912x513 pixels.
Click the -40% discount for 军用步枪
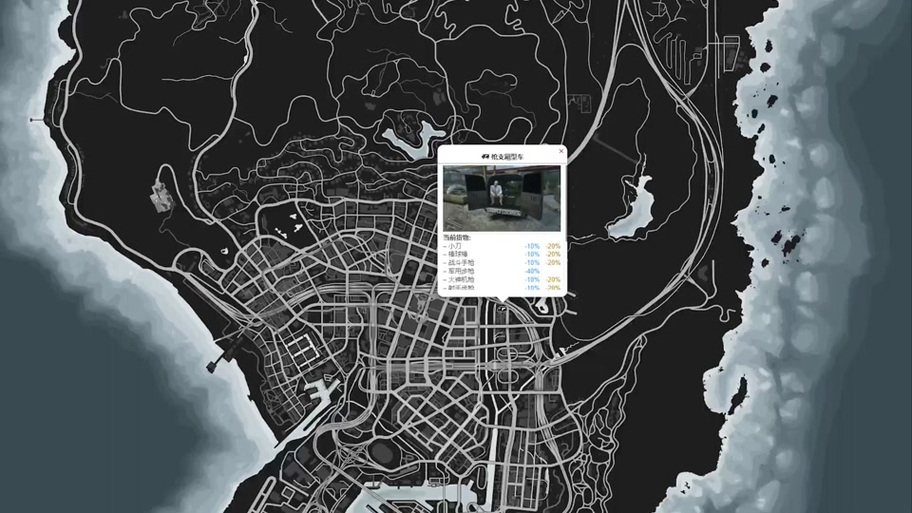tap(532, 272)
